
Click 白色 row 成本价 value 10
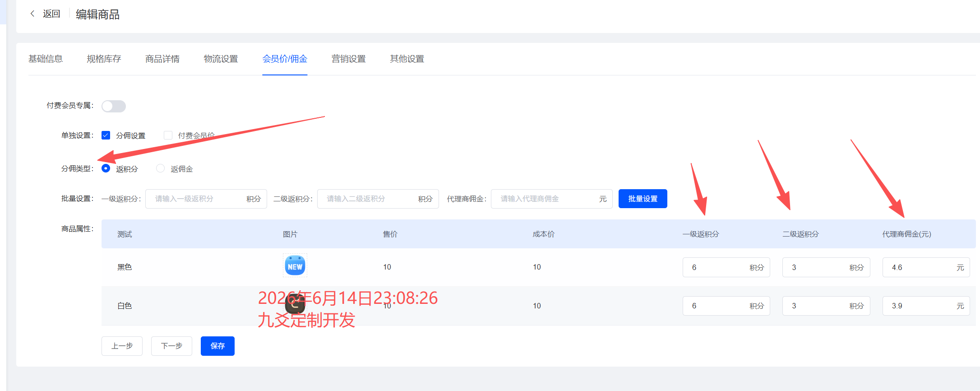pos(537,306)
